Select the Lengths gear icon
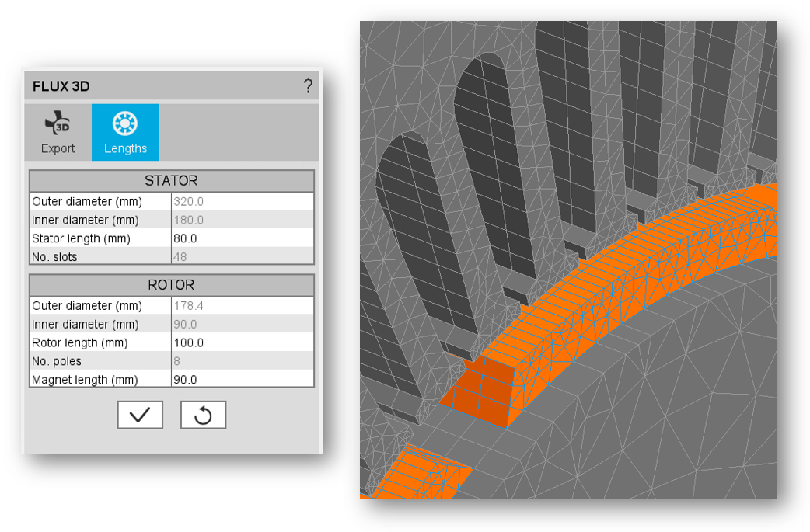810x532 pixels. click(x=125, y=123)
